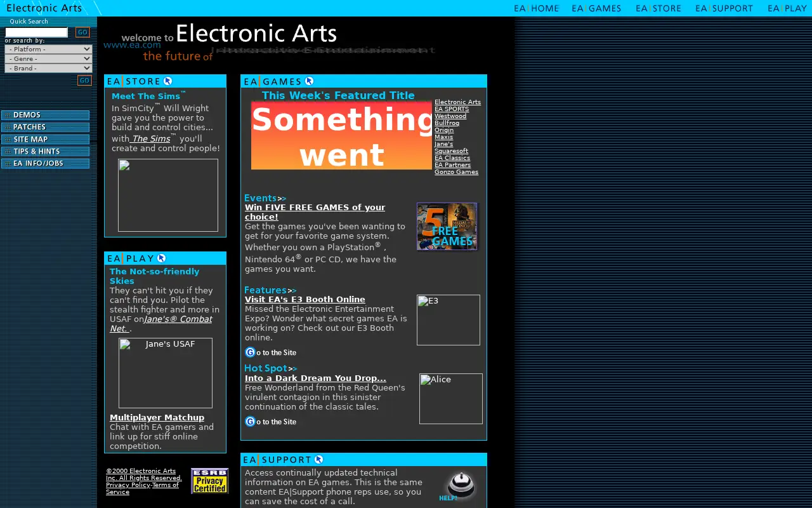Click the Hot Spot heading
The image size is (812, 508).
[x=270, y=368]
